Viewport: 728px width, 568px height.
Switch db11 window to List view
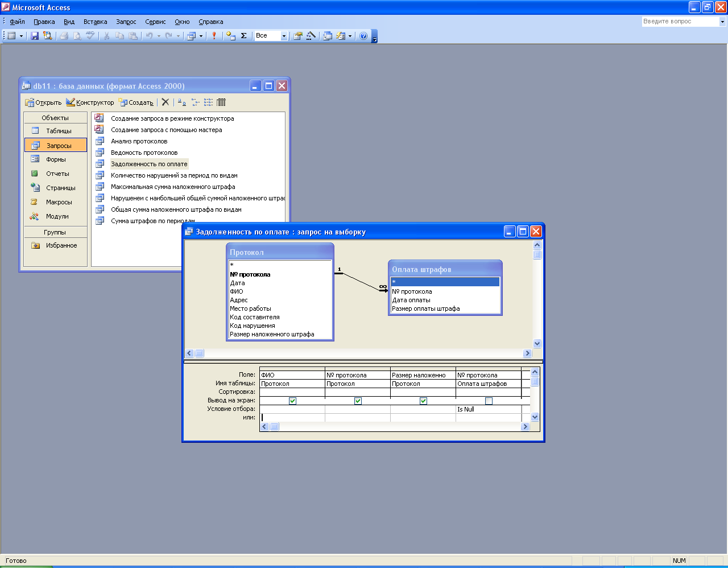point(208,102)
